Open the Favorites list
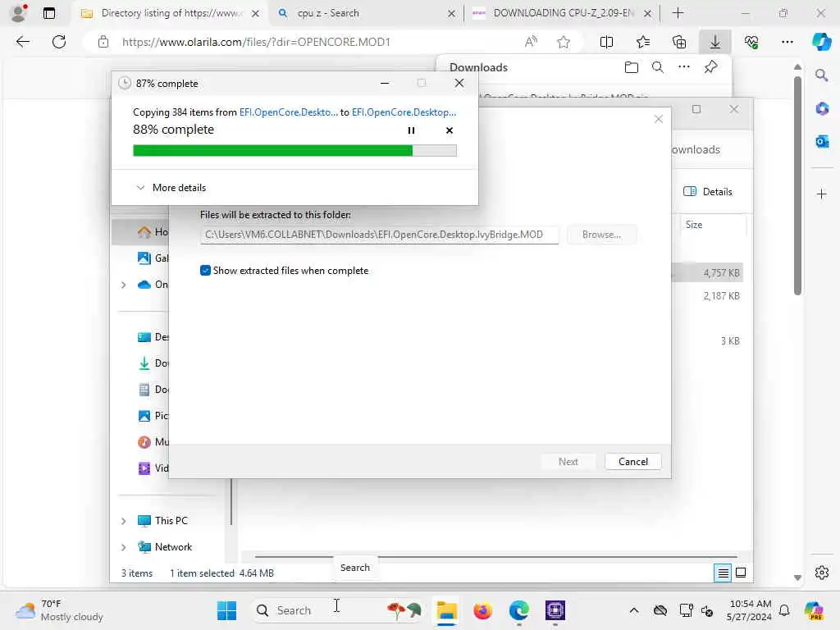 pyautogui.click(x=643, y=42)
